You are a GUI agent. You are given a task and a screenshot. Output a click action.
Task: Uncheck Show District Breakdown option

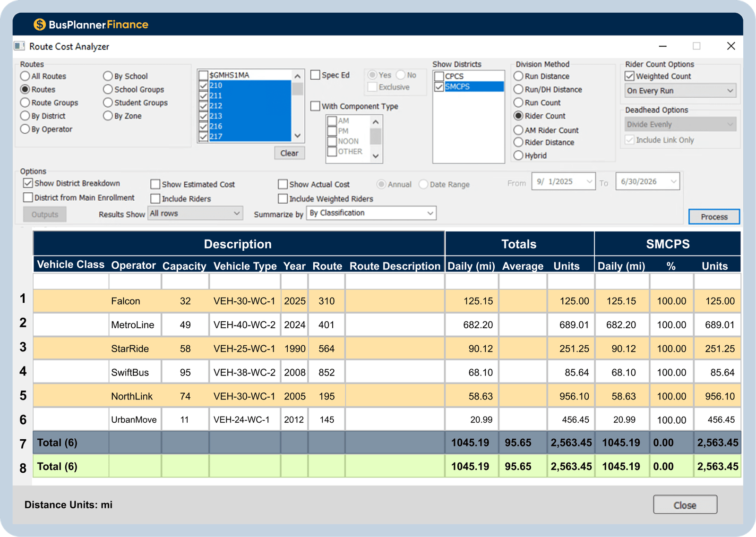point(28,183)
